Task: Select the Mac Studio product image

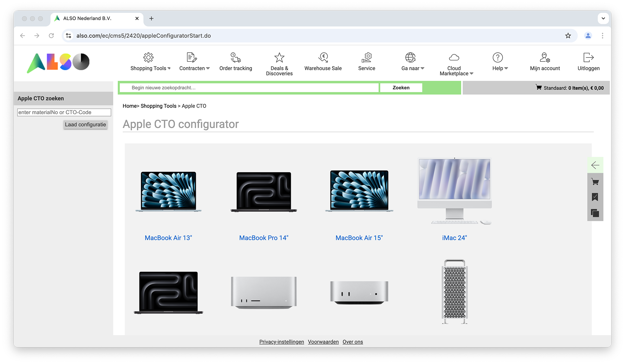Action: (x=264, y=292)
